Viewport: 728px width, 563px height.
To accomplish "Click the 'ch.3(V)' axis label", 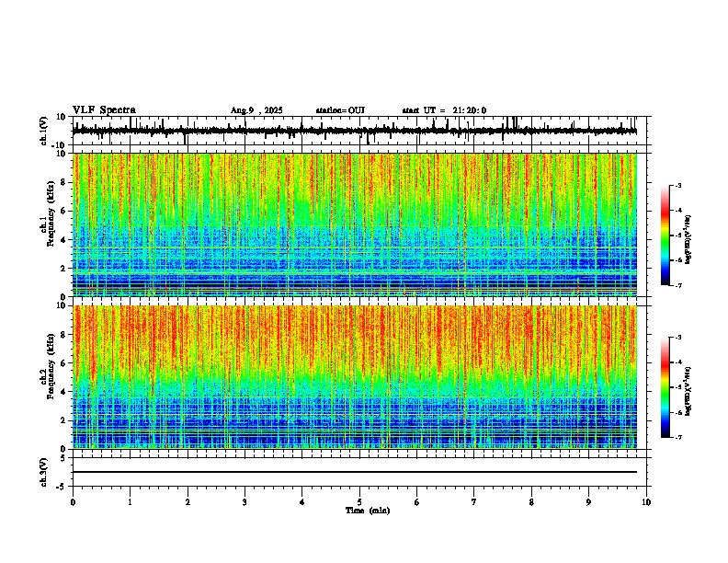I will click(x=44, y=472).
